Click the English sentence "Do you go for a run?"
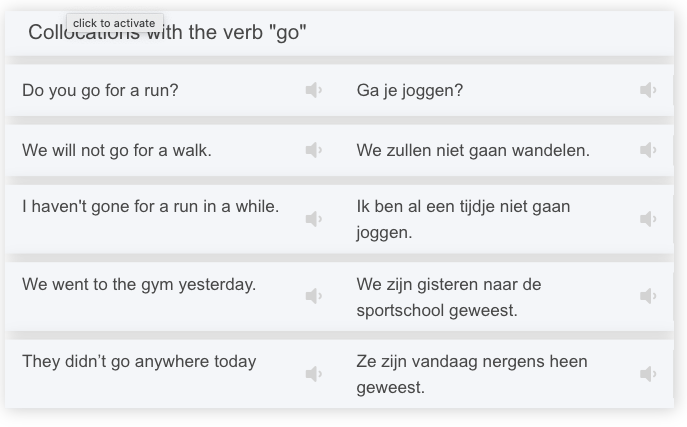 tap(100, 90)
